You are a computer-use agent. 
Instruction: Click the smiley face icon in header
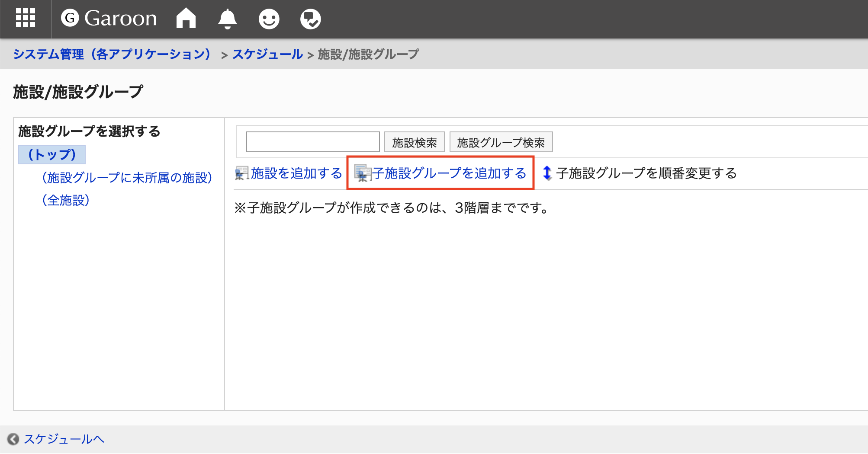click(x=269, y=19)
